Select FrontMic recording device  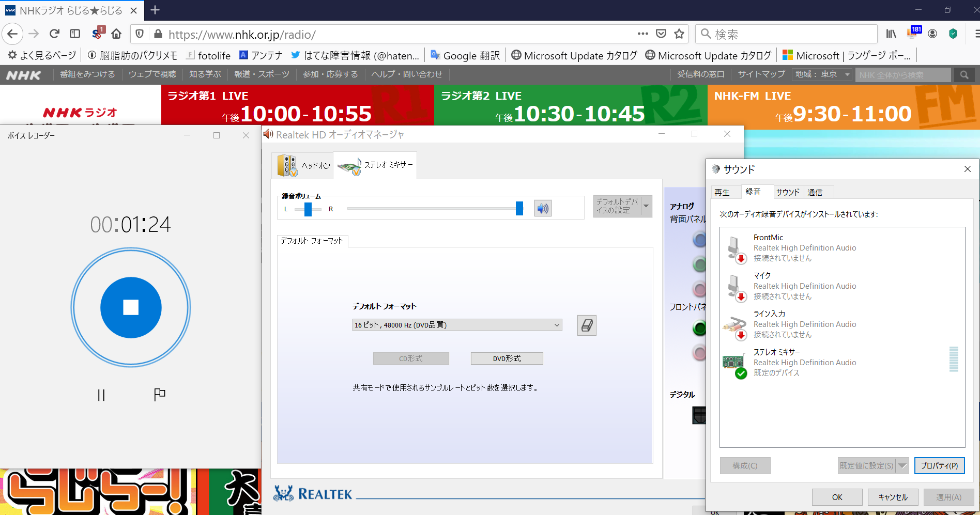click(x=843, y=248)
